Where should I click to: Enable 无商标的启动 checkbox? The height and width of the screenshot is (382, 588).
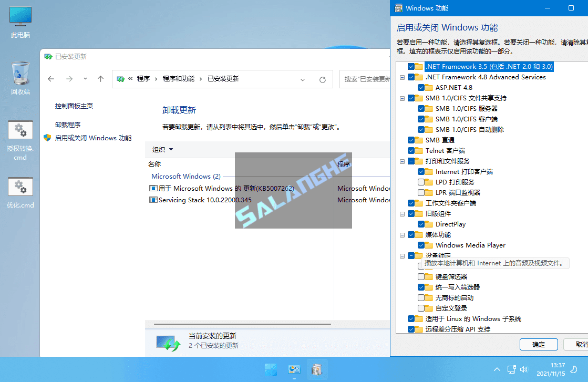(x=421, y=297)
